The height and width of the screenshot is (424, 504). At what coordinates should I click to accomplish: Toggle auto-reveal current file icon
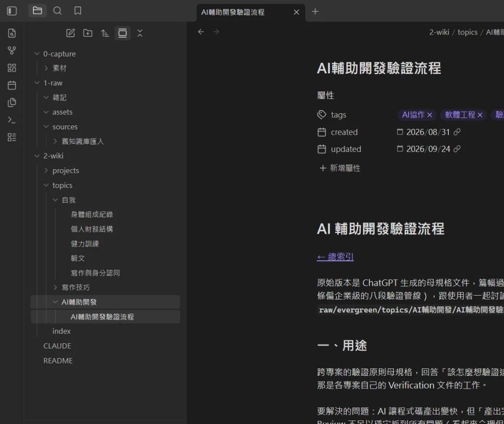(x=123, y=33)
